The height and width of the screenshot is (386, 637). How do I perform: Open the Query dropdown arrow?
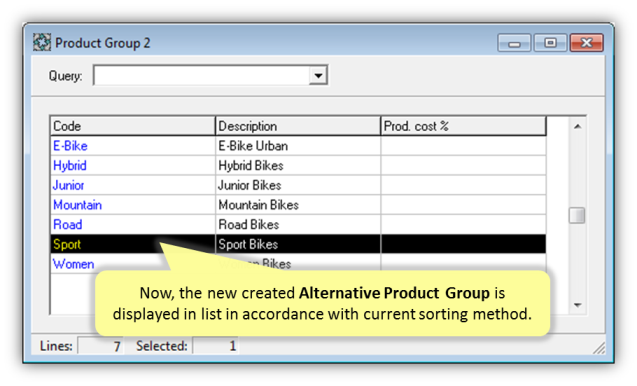coord(318,76)
